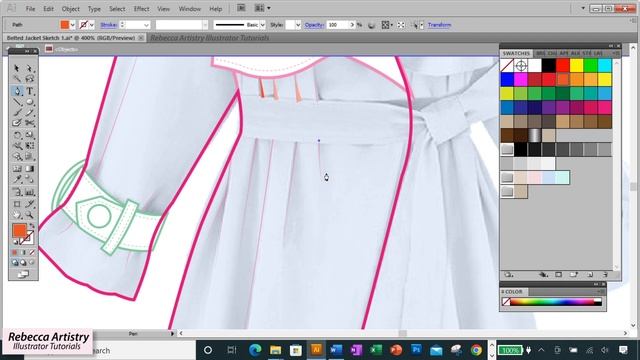
Task: Enable Draw Normal mode
Action: (15, 263)
